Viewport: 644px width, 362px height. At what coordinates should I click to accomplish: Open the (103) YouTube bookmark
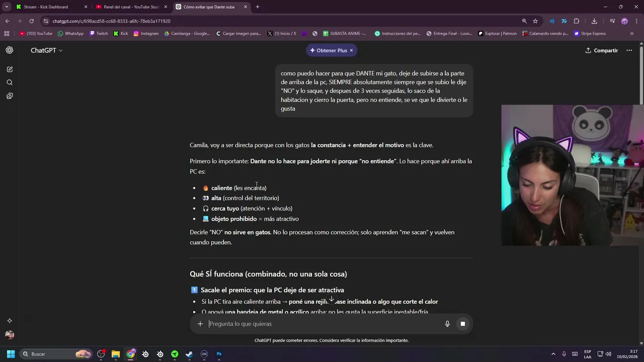(36, 34)
